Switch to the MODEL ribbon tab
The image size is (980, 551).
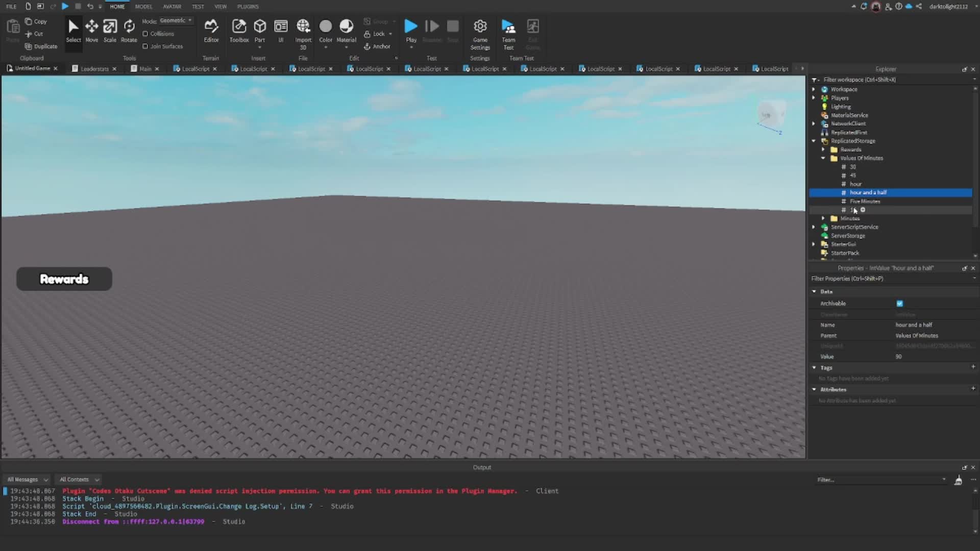(x=143, y=7)
